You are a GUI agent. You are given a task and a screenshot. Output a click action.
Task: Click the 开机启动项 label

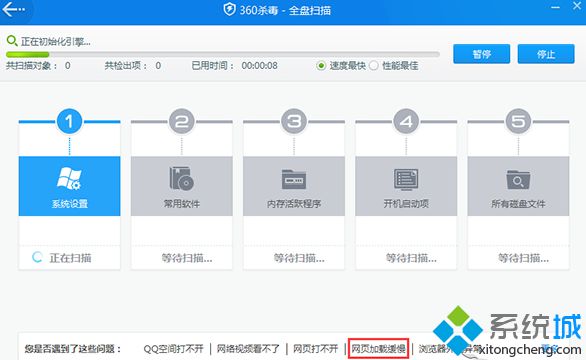coord(406,204)
